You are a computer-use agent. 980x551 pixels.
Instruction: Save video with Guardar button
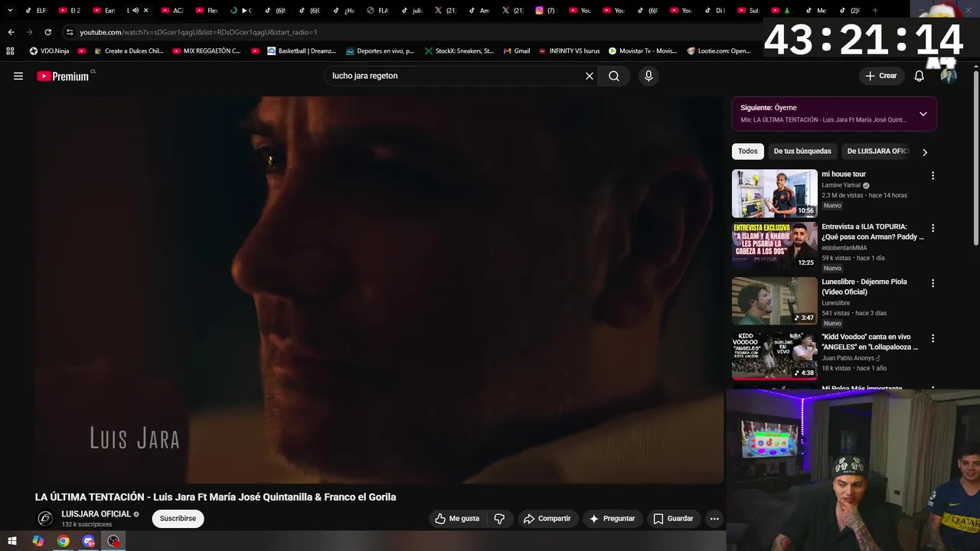point(673,519)
